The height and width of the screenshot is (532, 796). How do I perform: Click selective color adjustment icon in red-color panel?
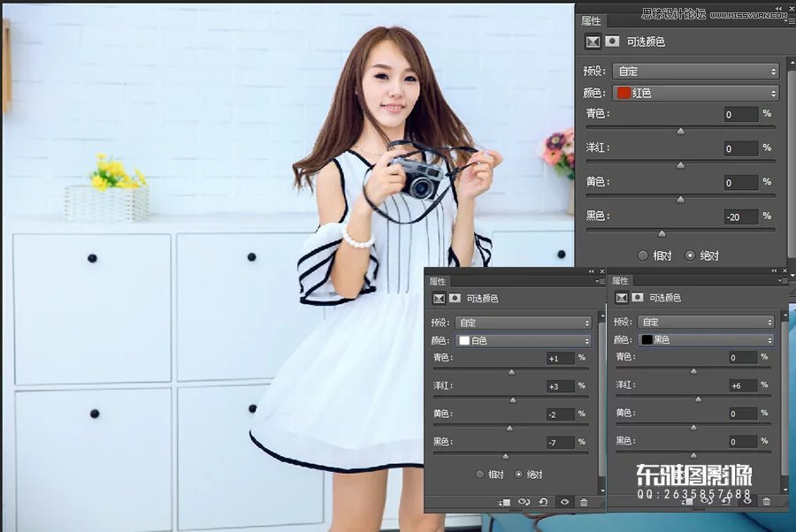pos(593,42)
